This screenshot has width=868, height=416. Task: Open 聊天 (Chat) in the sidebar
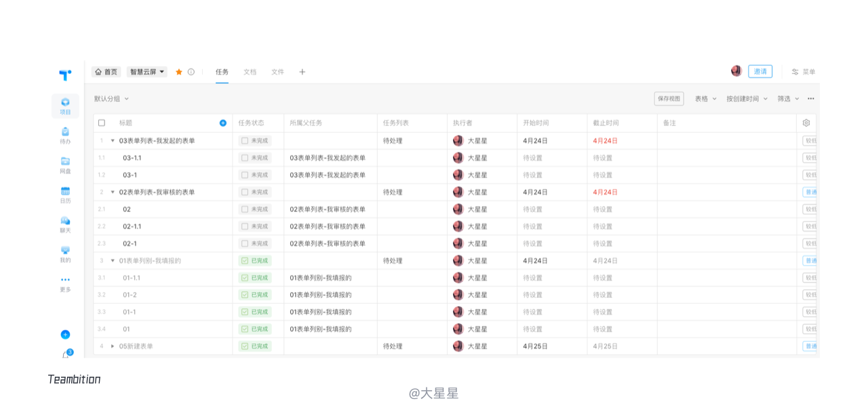65,224
